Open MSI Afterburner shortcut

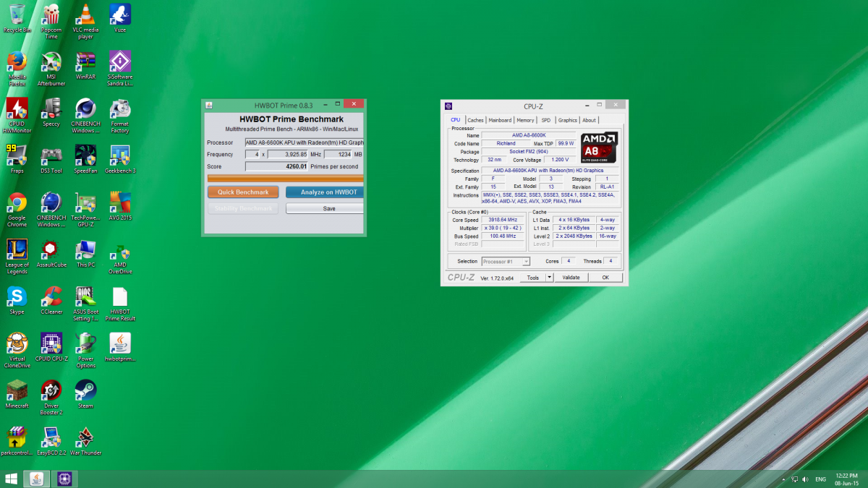51,69
